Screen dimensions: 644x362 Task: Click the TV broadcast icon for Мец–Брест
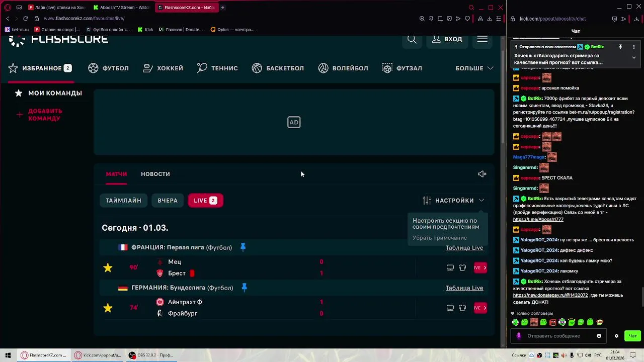pyautogui.click(x=450, y=267)
